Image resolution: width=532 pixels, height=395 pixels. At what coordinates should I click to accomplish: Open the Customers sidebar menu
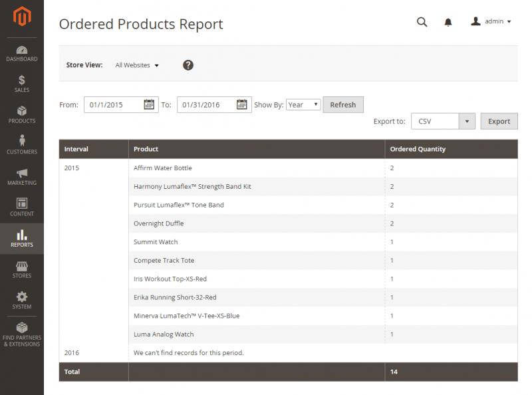pos(22,145)
